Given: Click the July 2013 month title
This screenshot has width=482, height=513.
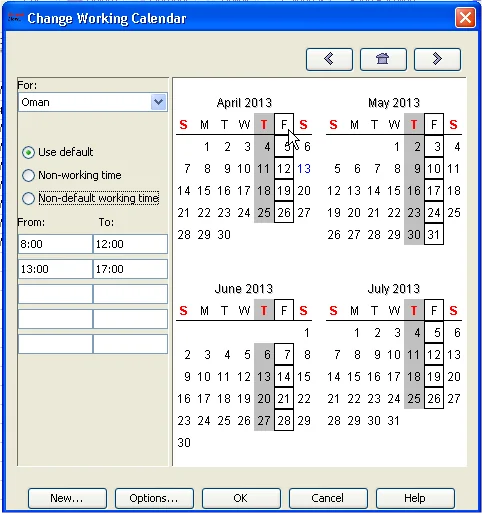Looking at the screenshot, I should coord(394,289).
